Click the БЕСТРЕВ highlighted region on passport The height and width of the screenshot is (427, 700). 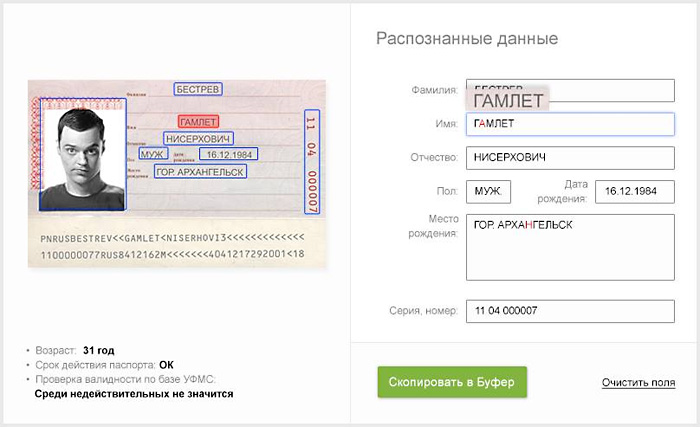(x=198, y=89)
